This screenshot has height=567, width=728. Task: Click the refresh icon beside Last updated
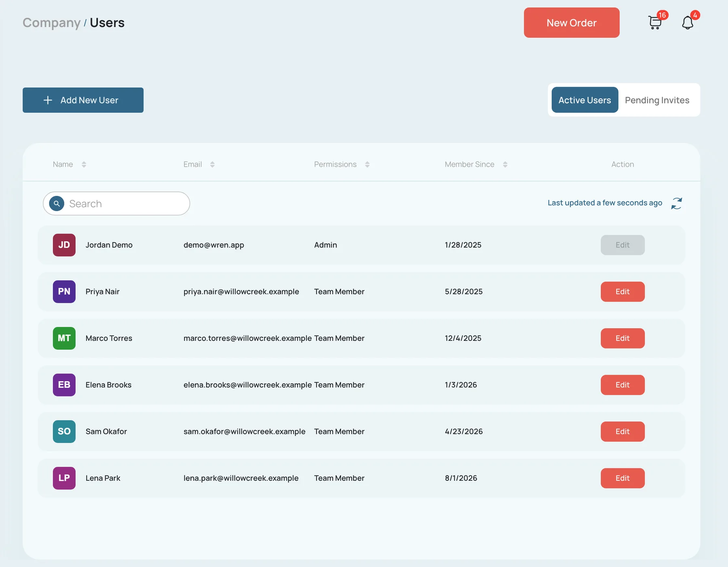677,203
